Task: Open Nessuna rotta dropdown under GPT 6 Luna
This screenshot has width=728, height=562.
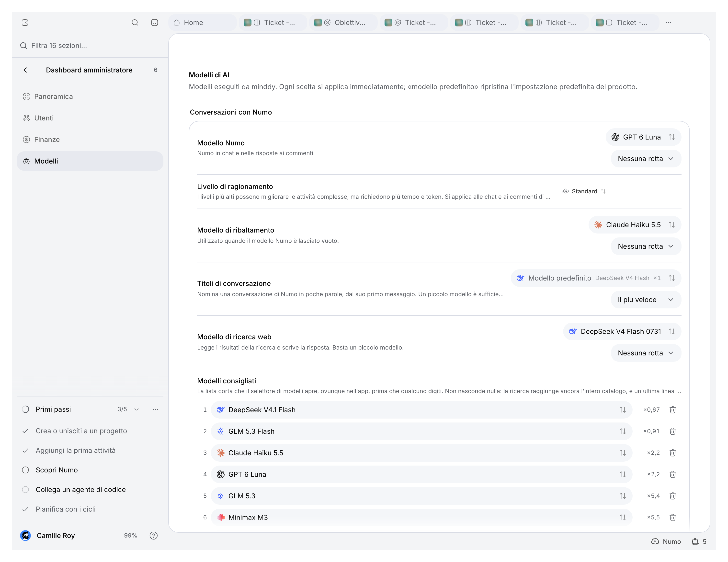Action: click(x=646, y=159)
